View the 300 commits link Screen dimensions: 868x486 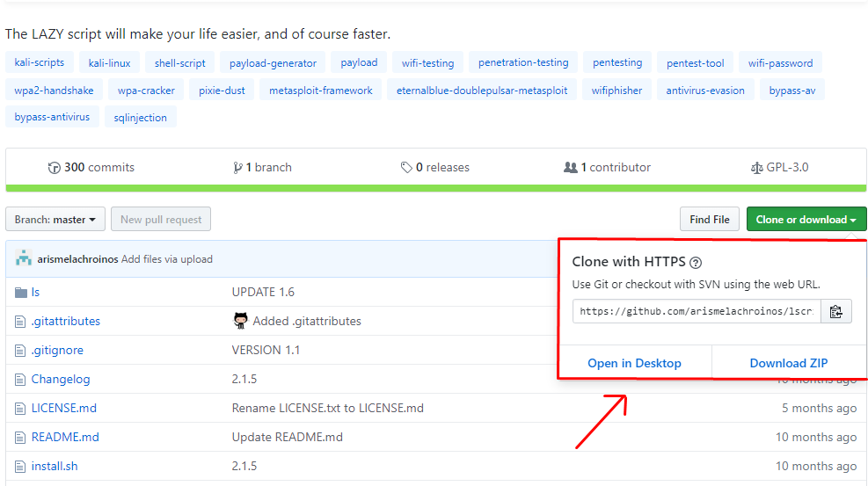click(91, 168)
